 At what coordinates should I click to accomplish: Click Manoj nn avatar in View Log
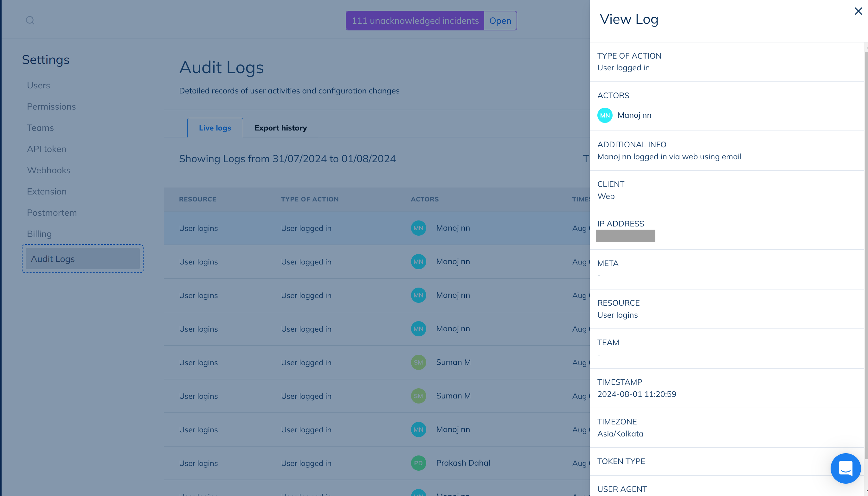tap(605, 116)
